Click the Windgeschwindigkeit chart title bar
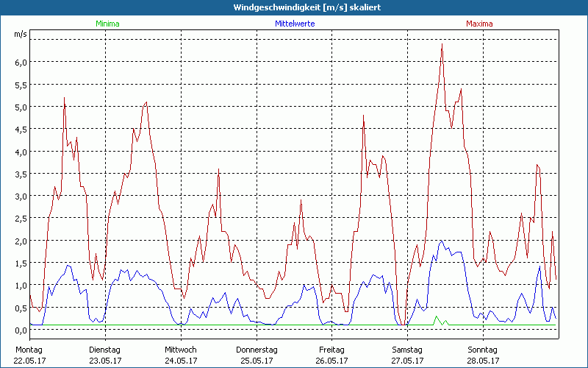588x368 pixels. pyautogui.click(x=294, y=7)
